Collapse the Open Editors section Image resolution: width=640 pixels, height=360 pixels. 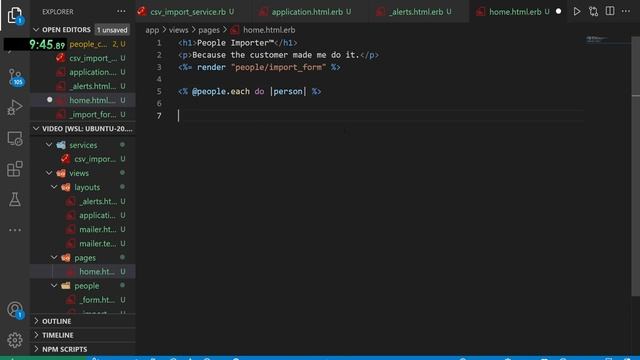[36, 30]
